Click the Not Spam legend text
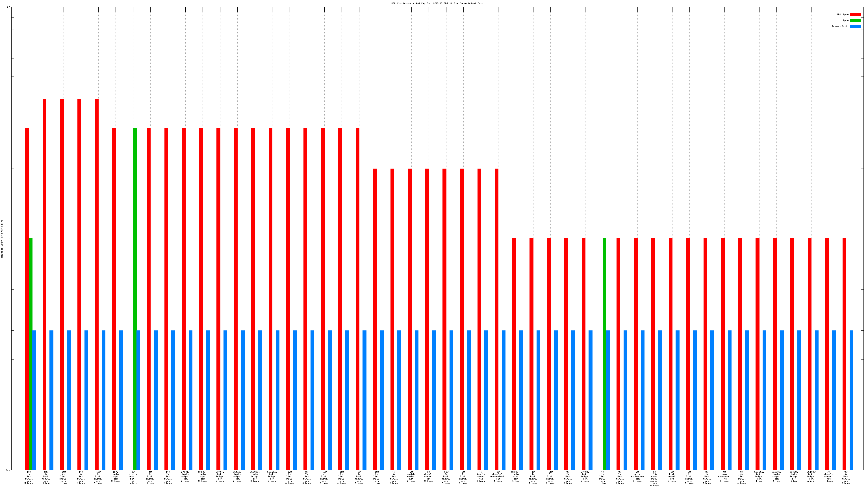The width and height of the screenshot is (868, 488). pos(843,14)
